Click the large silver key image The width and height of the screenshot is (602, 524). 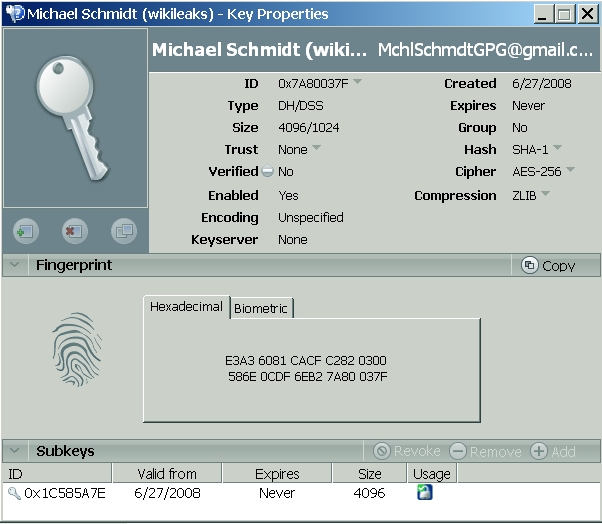coord(73,118)
